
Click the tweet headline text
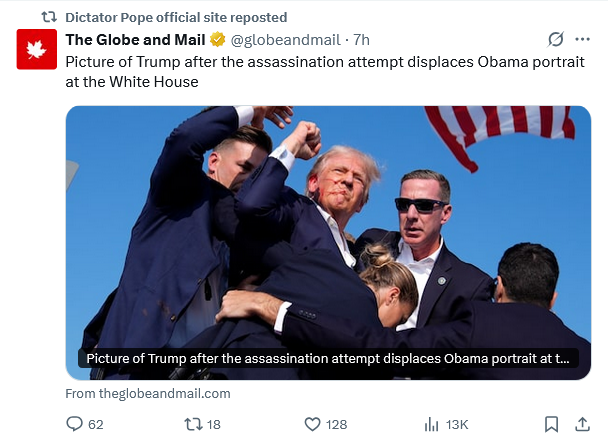coord(300,71)
